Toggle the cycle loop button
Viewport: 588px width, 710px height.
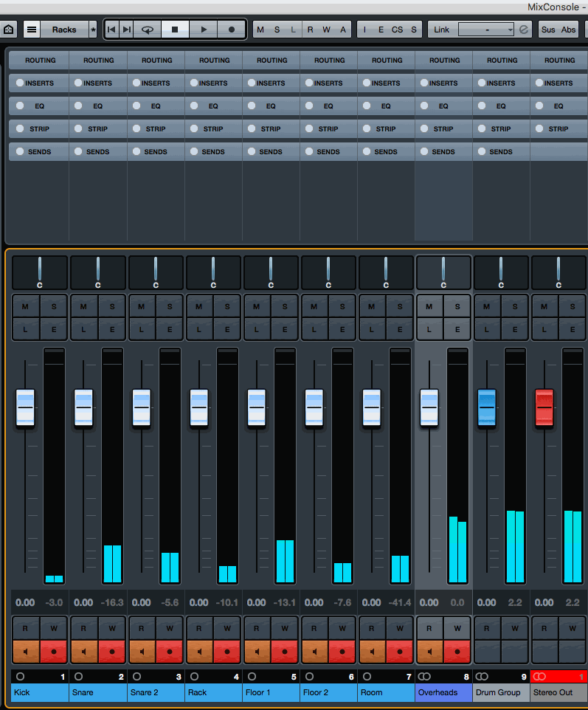point(148,30)
